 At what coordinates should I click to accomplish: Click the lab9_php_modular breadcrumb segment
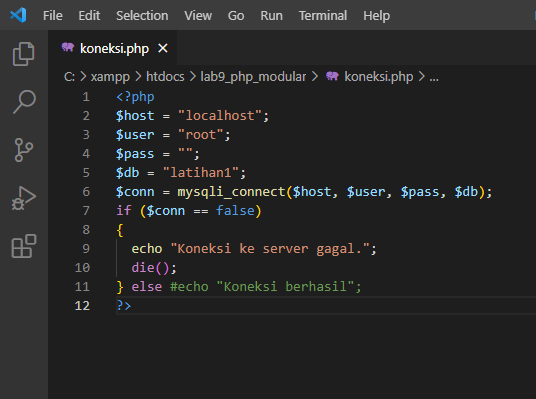[253, 77]
